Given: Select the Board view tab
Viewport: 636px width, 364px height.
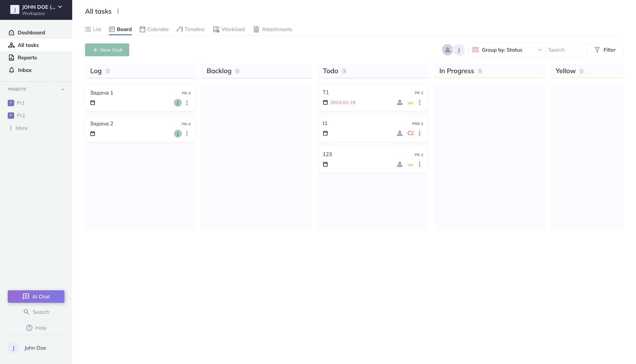Looking at the screenshot, I should click(x=120, y=29).
